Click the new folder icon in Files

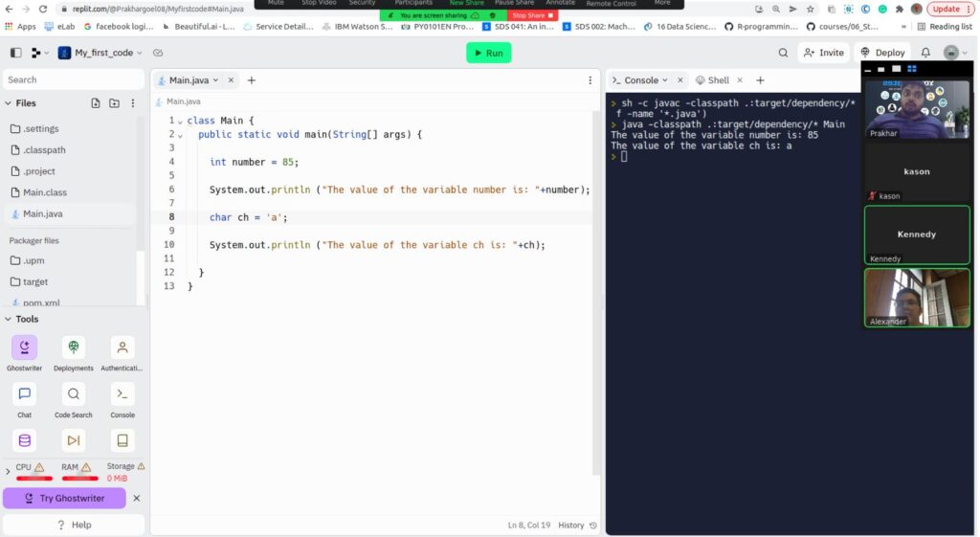point(114,103)
